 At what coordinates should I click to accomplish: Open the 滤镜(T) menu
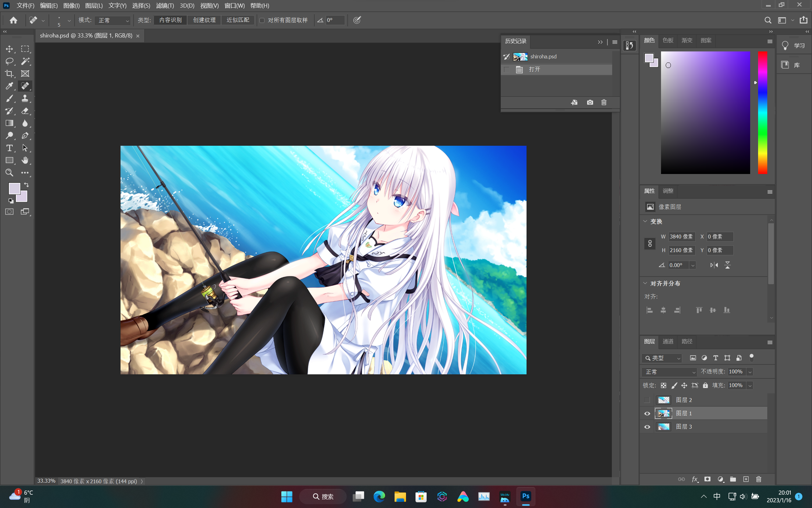point(165,5)
